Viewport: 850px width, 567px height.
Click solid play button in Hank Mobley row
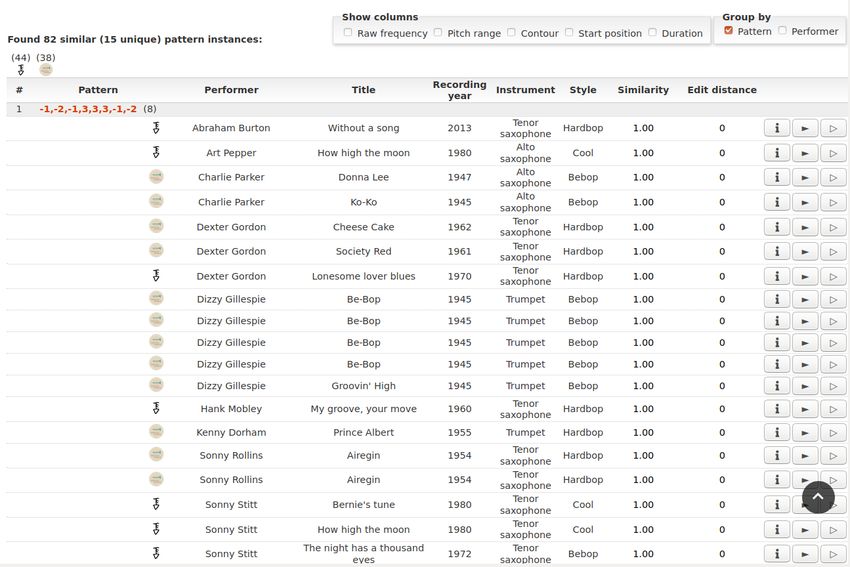805,409
